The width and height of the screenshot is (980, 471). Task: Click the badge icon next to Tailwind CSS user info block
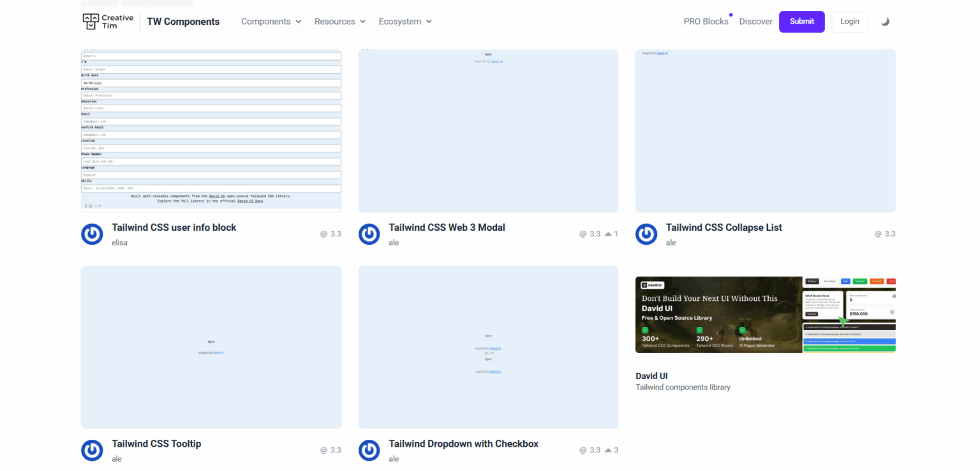pyautogui.click(x=92, y=234)
